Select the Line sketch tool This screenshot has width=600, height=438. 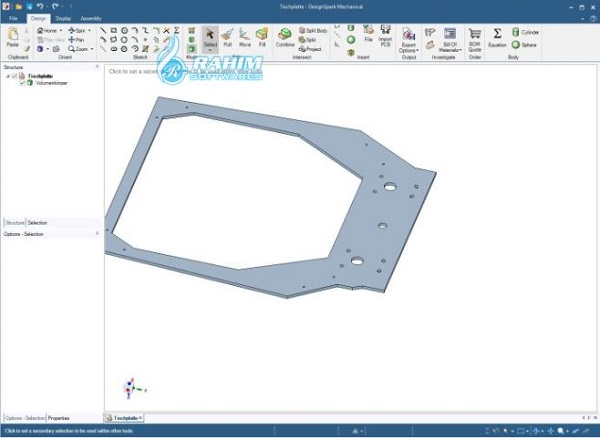pos(103,30)
